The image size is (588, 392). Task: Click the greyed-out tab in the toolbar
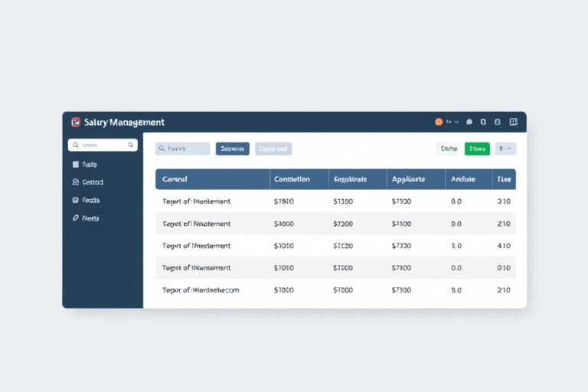pos(273,149)
